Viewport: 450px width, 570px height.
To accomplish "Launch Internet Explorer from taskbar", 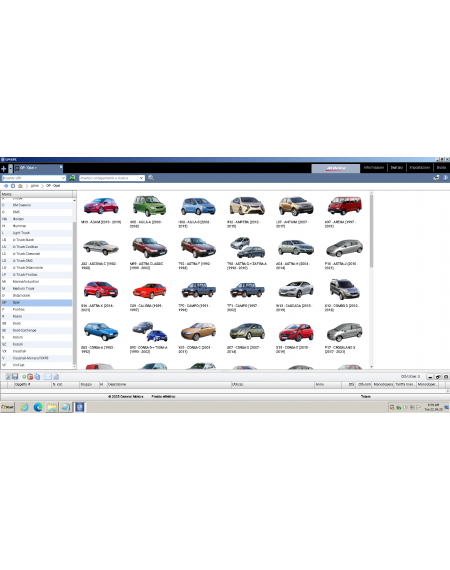I will click(24, 407).
